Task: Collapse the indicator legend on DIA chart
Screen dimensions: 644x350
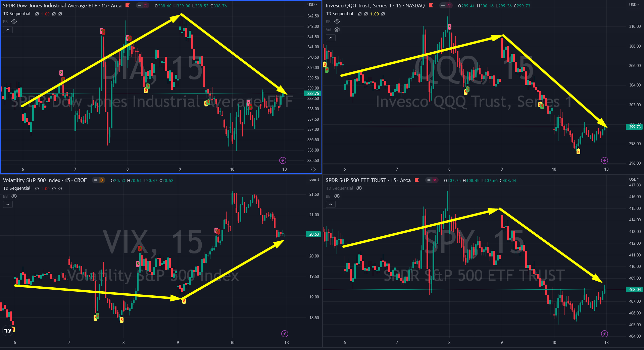Action: coord(8,30)
